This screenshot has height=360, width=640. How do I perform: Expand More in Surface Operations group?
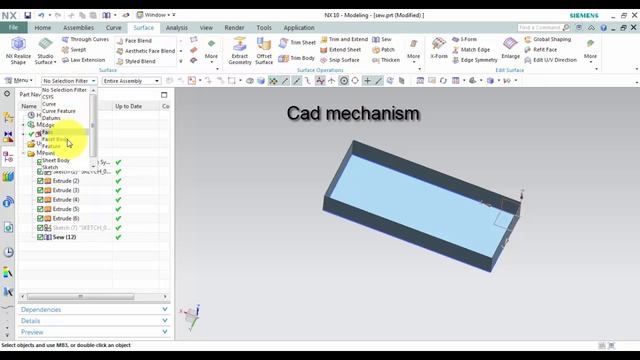click(413, 51)
